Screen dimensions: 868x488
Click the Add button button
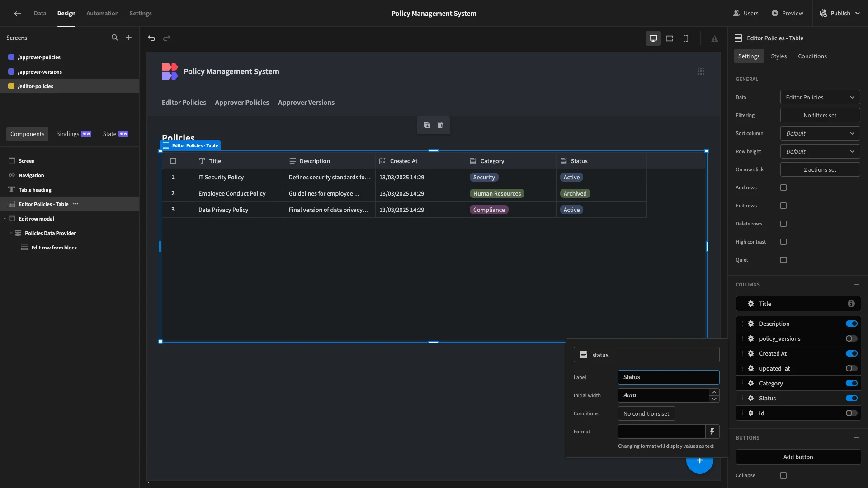798,457
